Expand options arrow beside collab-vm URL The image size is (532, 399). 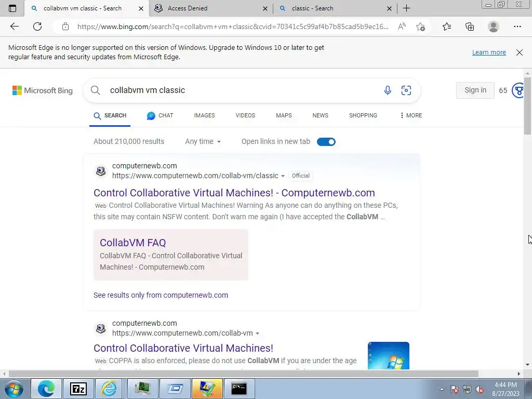(257, 334)
